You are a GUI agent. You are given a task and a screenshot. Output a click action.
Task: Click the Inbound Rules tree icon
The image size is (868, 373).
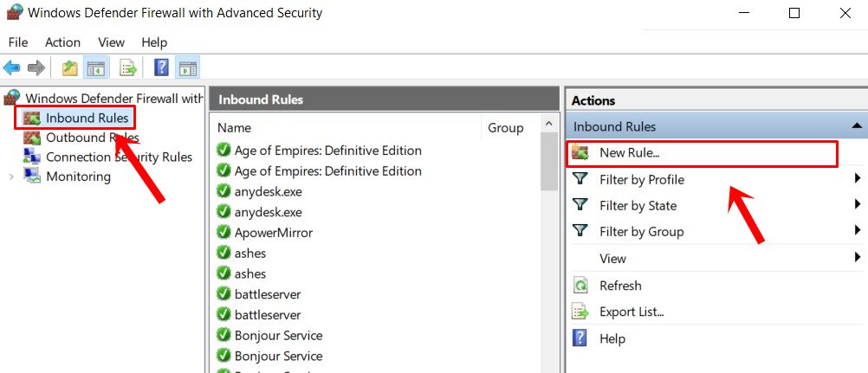pyautogui.click(x=33, y=118)
